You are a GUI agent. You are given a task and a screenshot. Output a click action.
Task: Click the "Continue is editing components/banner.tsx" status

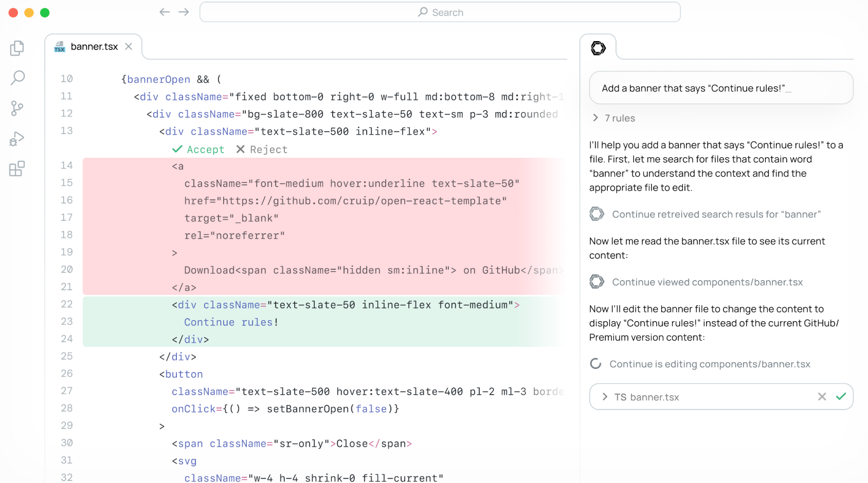(709, 364)
